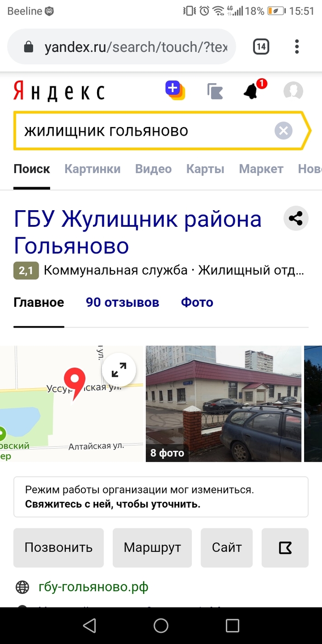Share the organization card
The width and height of the screenshot is (322, 644).
pos(296,218)
